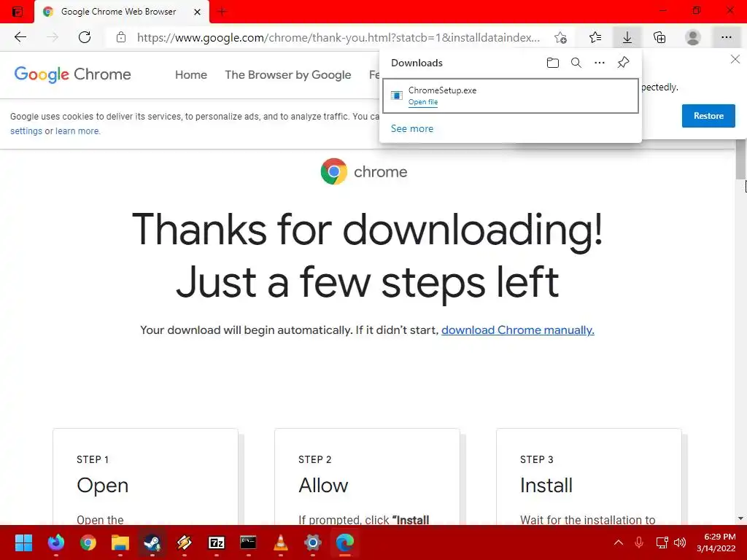Open the gear Settings taskbar icon
747x560 pixels.
312,542
